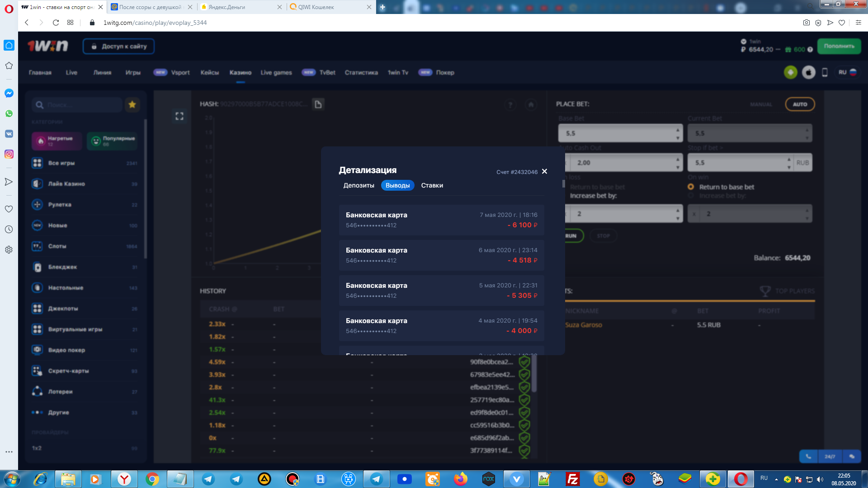868x488 pixels.
Task: Open Opera sidebar heart icon
Action: click(x=9, y=209)
